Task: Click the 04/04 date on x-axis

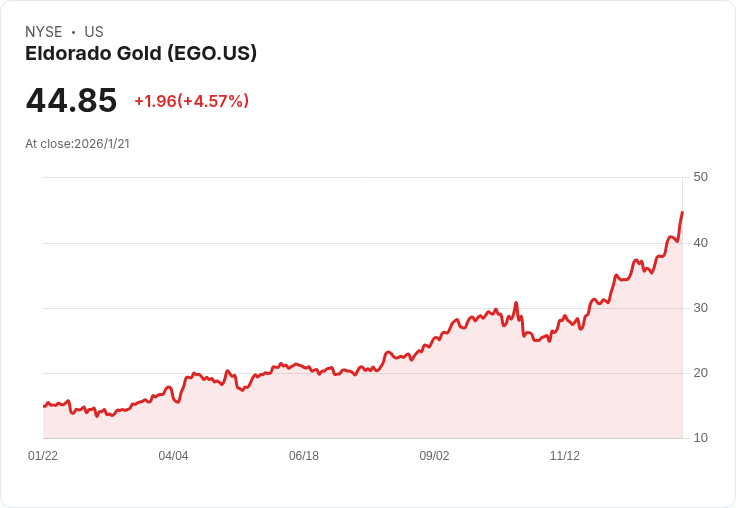Action: click(x=173, y=456)
